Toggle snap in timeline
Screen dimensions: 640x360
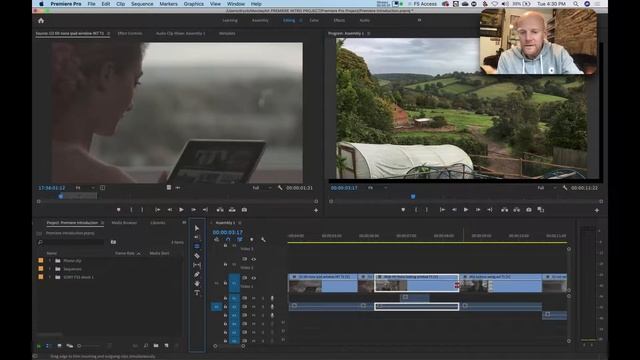coord(228,240)
